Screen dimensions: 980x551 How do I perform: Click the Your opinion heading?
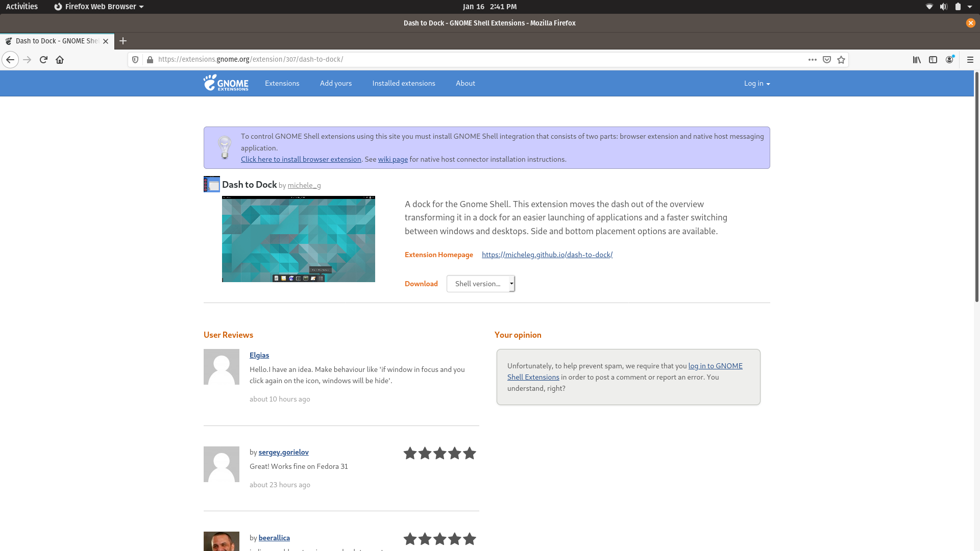click(518, 335)
